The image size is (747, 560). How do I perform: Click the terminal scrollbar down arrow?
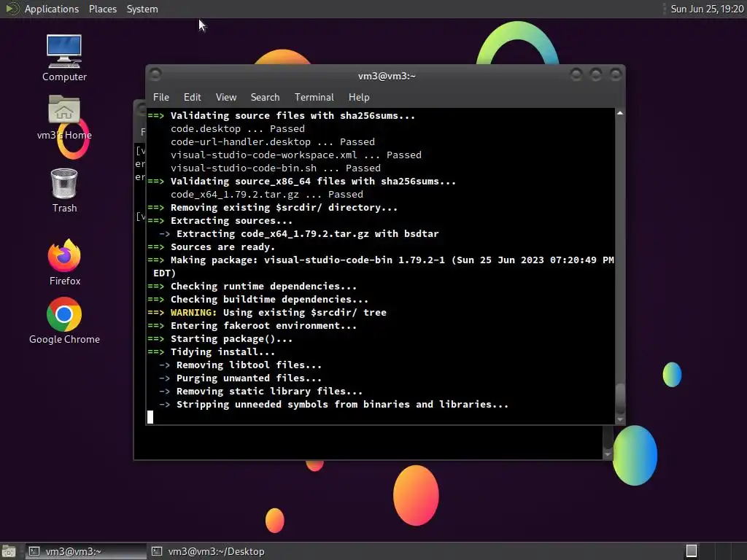(x=620, y=419)
